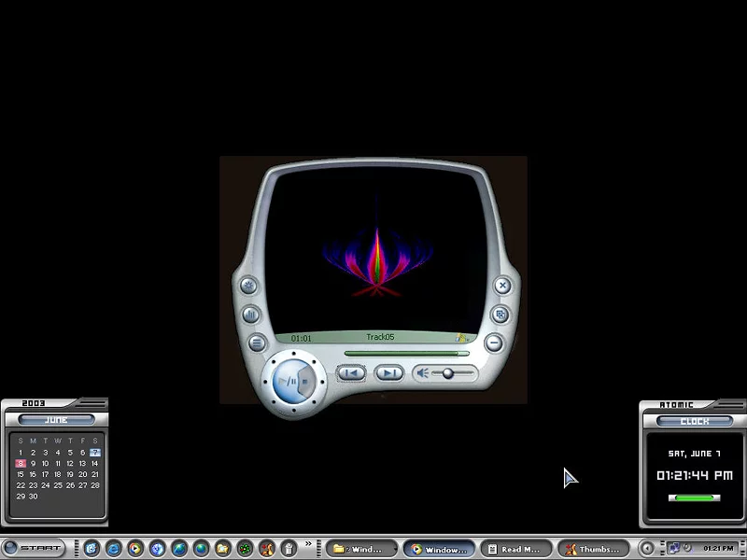Skip to the next track
Image resolution: width=747 pixels, height=560 pixels.
(389, 373)
